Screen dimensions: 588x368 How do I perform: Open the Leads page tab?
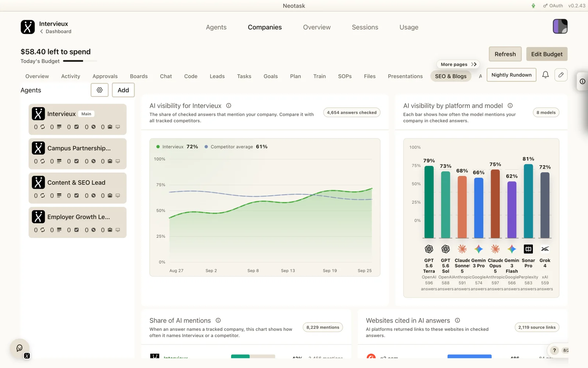(217, 76)
